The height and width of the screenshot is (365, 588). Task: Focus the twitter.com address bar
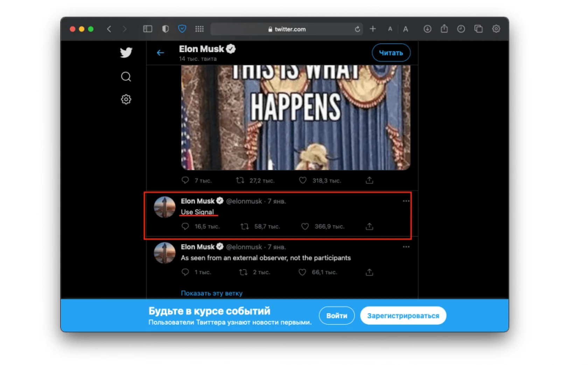click(286, 29)
